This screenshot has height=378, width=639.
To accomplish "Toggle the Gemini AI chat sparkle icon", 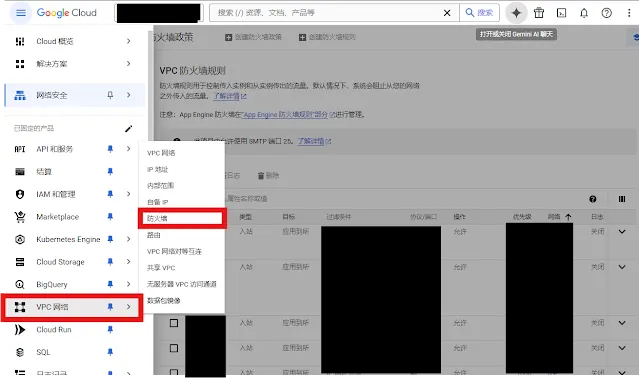I will click(516, 13).
